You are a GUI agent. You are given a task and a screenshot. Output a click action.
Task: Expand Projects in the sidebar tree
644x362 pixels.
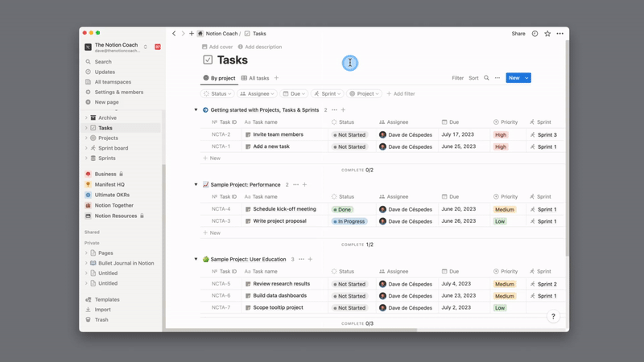click(x=86, y=138)
